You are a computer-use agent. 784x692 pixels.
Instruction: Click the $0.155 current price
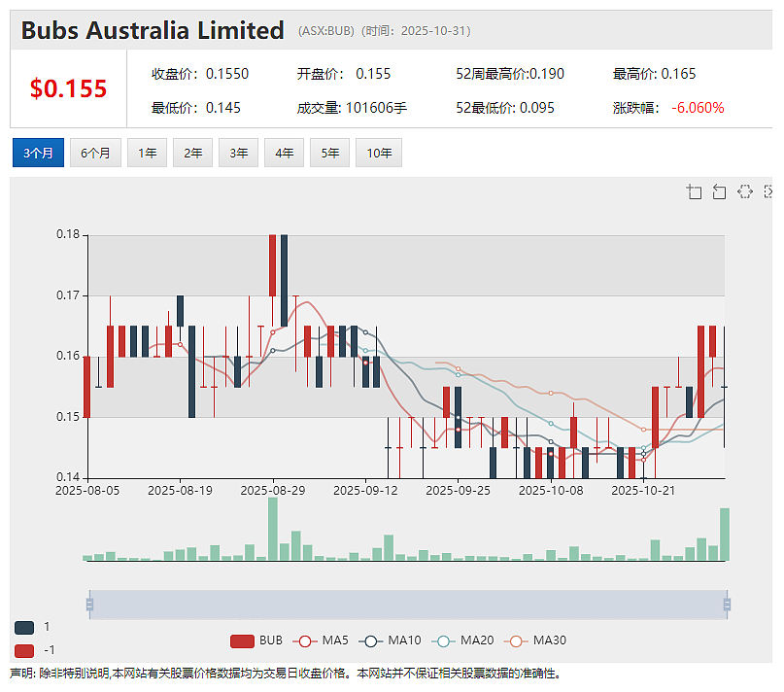coord(69,88)
